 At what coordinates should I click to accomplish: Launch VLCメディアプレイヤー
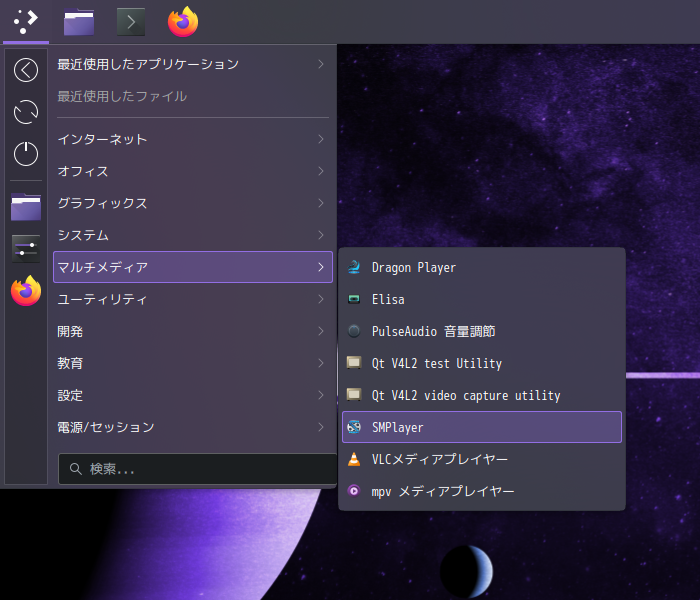tap(482, 459)
